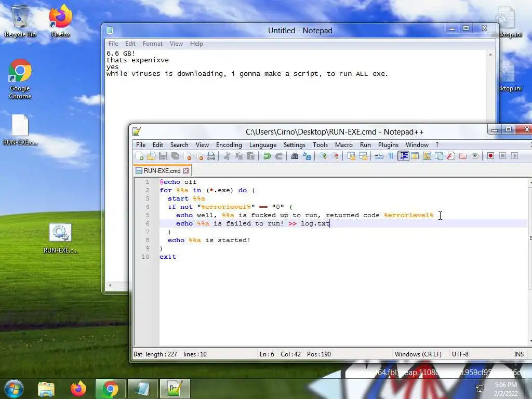Open the Replace dialog icon
Image resolution: width=532 pixels, height=399 pixels.
tap(307, 156)
